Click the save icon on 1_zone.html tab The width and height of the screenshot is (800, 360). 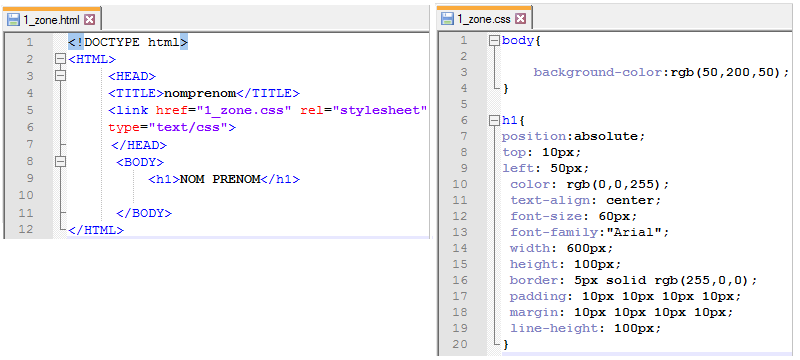click(14, 20)
